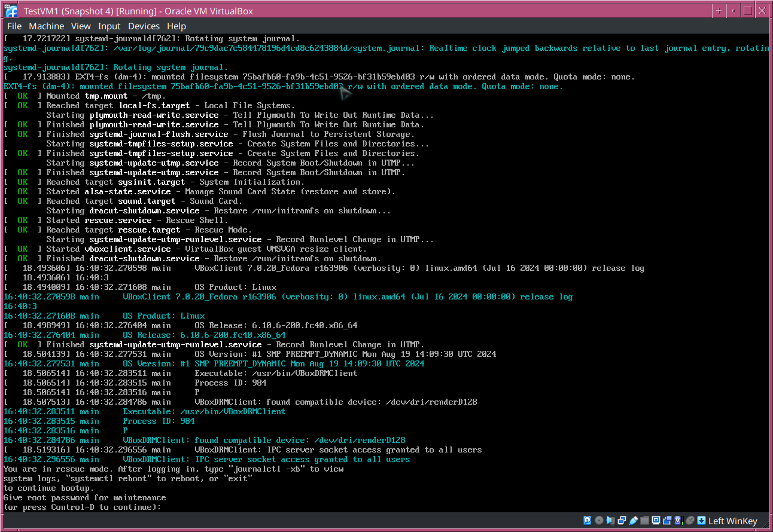Click the "Finished dracut-shutdown.service" line
This screenshot has width=773, height=532.
(x=192, y=258)
